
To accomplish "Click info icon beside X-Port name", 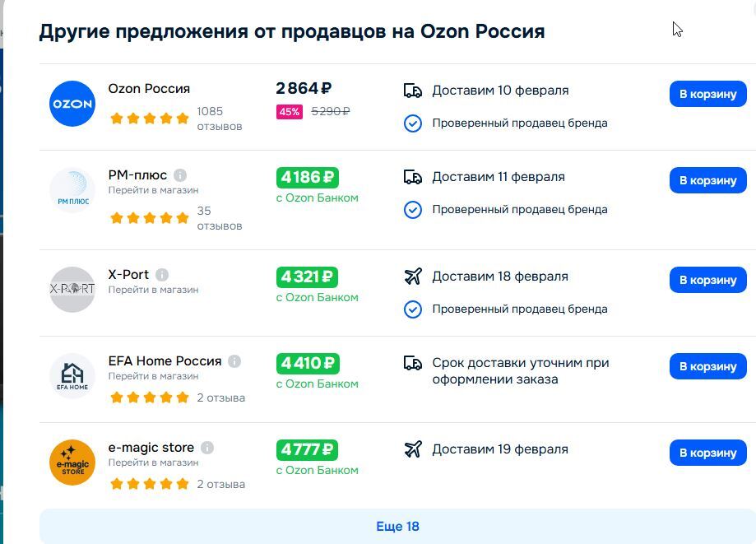I will coord(162,275).
